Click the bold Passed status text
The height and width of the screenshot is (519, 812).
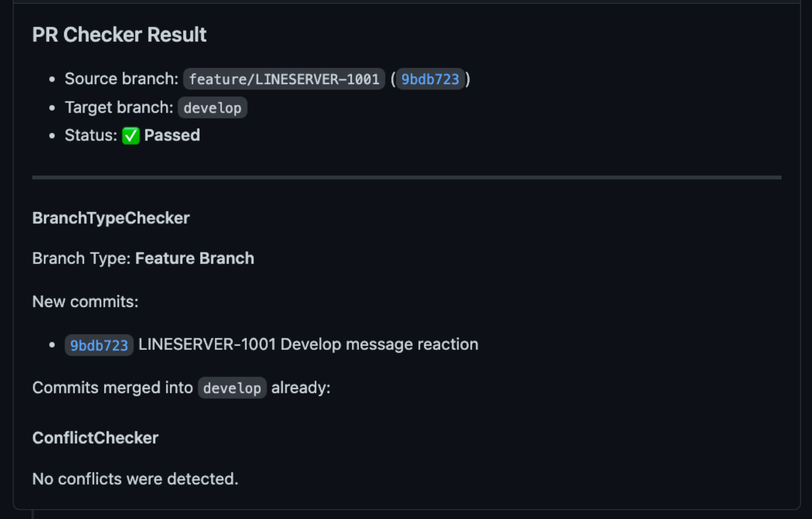click(172, 135)
